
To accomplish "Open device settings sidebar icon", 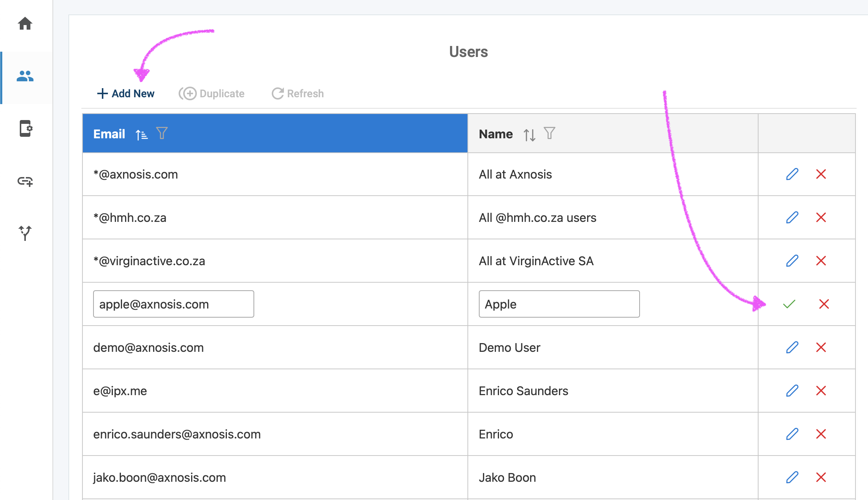I will click(25, 128).
